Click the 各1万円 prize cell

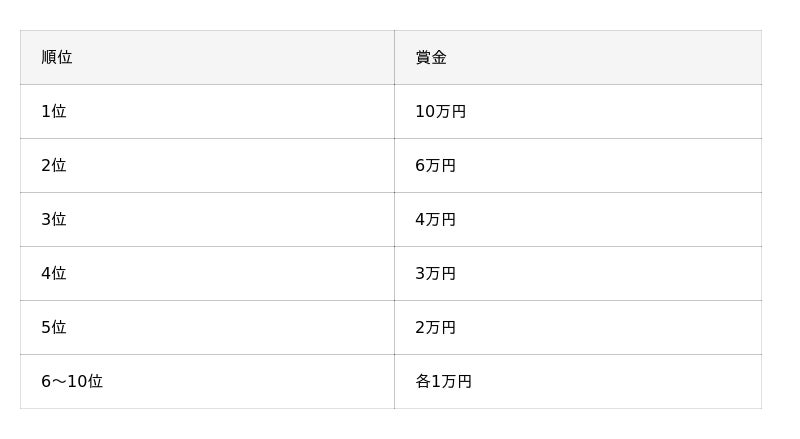[x=443, y=381]
